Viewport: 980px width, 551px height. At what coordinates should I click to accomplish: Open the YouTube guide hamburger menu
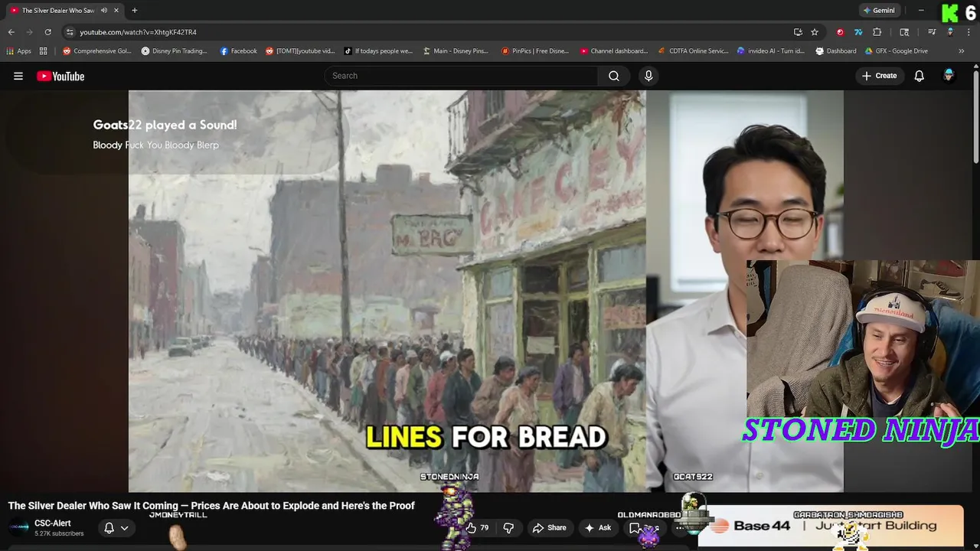pyautogui.click(x=18, y=76)
